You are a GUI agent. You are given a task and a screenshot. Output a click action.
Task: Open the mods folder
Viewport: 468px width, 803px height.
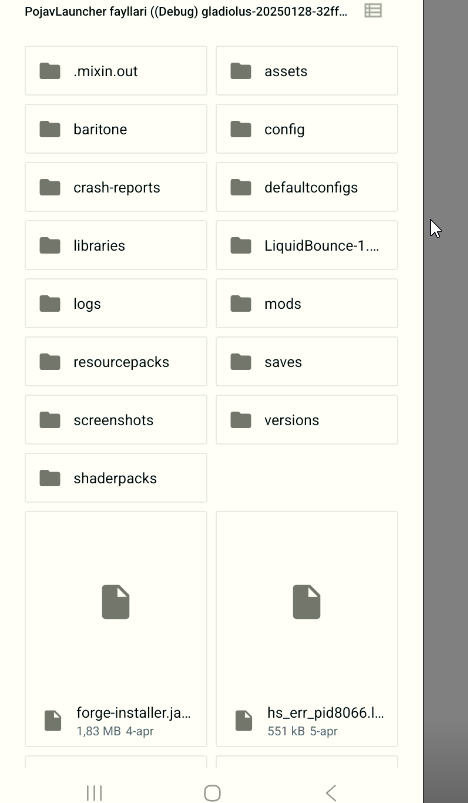tap(307, 303)
